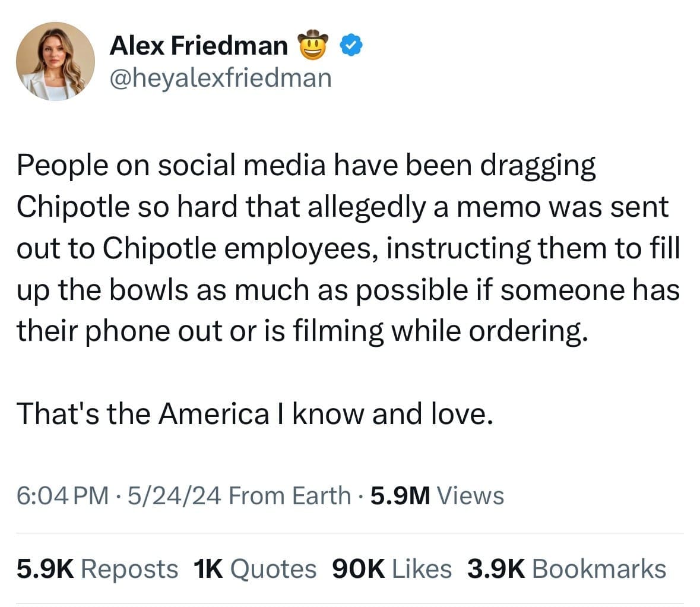700x607 pixels.
Task: Open the 90K Likes list
Action: pos(392,568)
